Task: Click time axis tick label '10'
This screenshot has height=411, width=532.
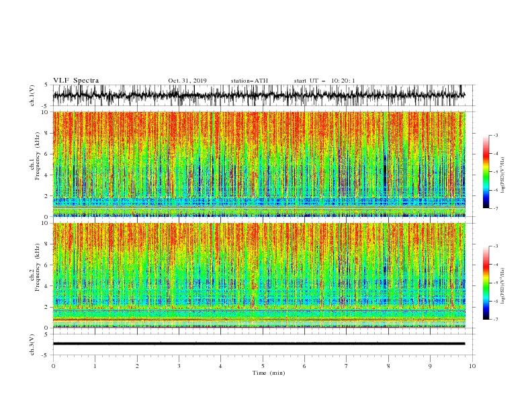Action: click(472, 366)
